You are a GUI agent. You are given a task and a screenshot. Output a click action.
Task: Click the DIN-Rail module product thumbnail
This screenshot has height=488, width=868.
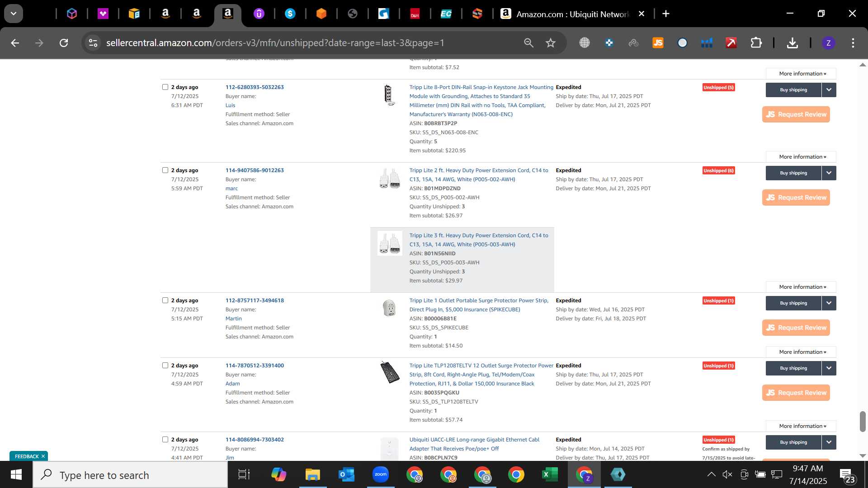coord(389,95)
